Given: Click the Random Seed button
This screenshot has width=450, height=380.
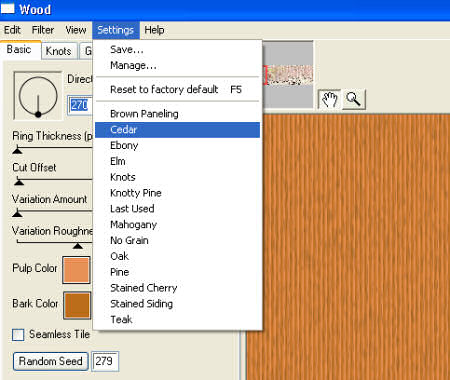Looking at the screenshot, I should [51, 361].
